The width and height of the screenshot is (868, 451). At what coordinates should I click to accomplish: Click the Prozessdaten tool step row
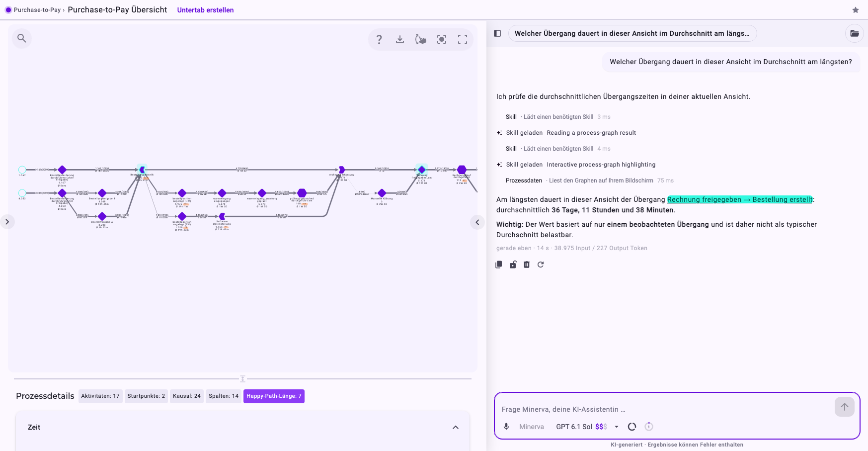[x=589, y=180]
